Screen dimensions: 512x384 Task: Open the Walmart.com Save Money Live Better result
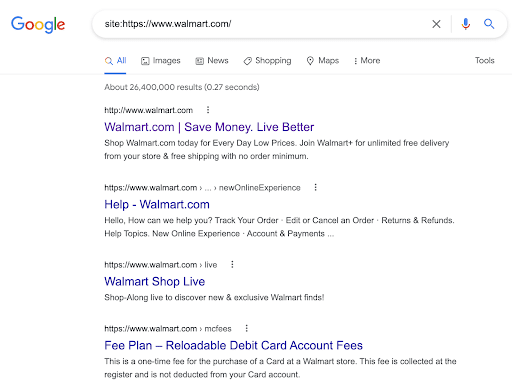209,127
